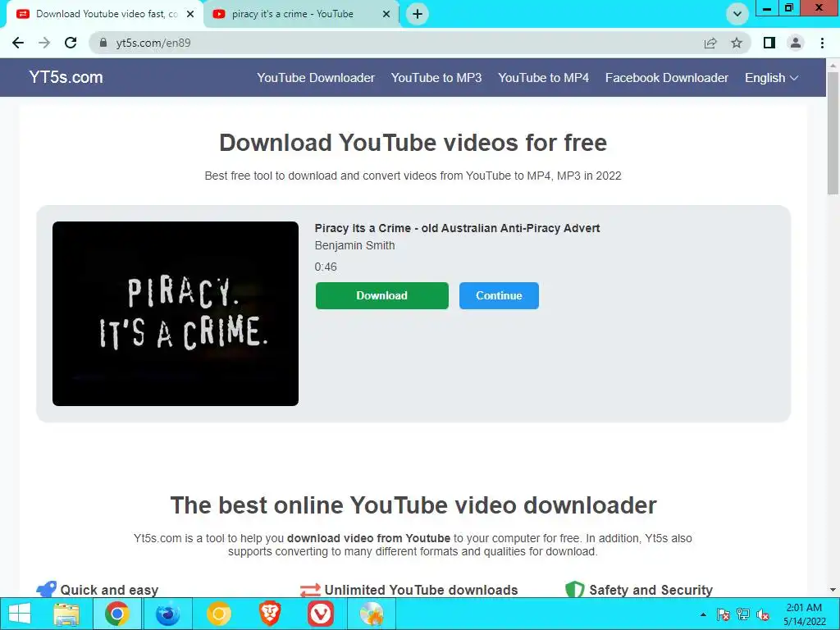
Task: Click the scrollbar up arrow
Action: [x=833, y=66]
